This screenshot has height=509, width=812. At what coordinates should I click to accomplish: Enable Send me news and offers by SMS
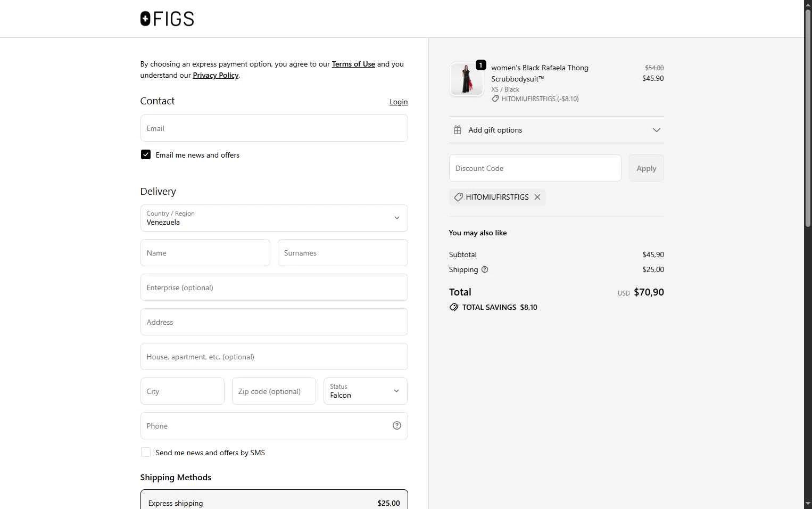point(146,452)
